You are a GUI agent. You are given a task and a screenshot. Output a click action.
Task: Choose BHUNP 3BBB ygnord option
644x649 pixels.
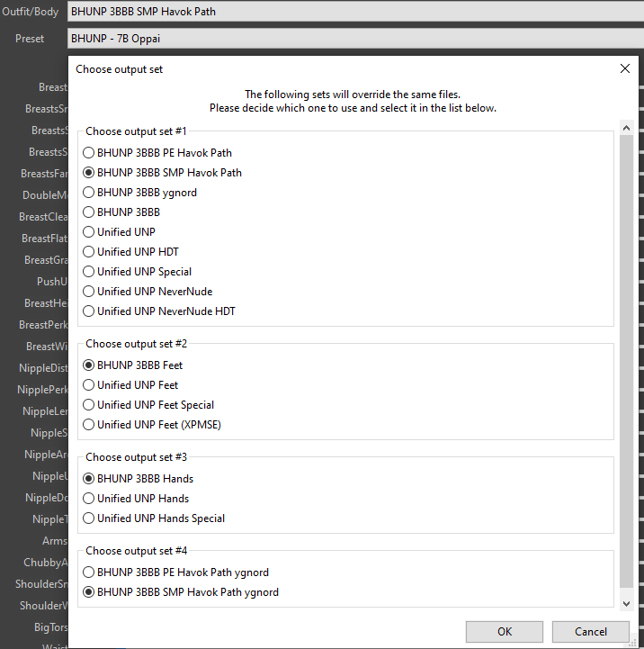(x=88, y=193)
